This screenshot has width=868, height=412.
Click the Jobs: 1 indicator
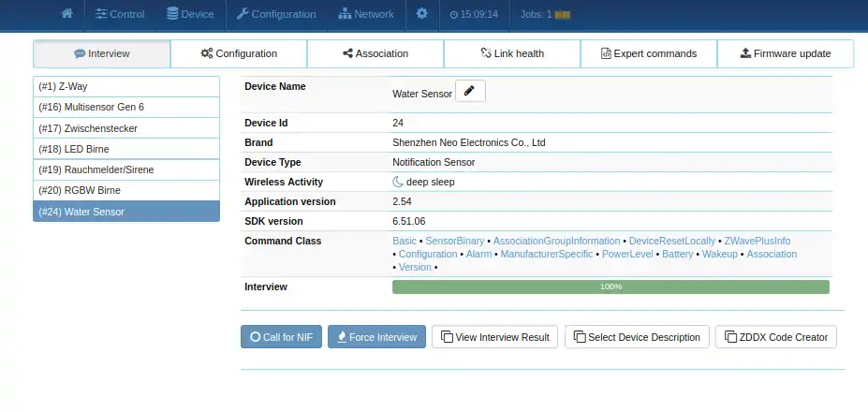pos(545,14)
